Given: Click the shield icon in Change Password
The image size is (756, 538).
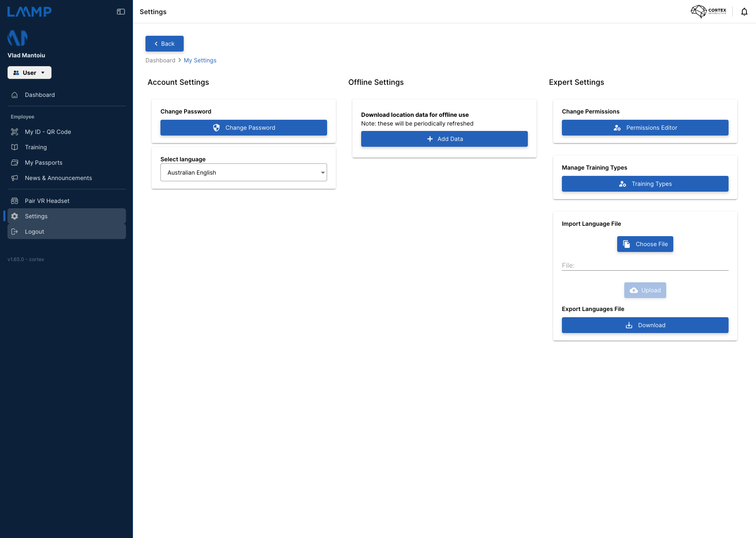Looking at the screenshot, I should pyautogui.click(x=216, y=128).
